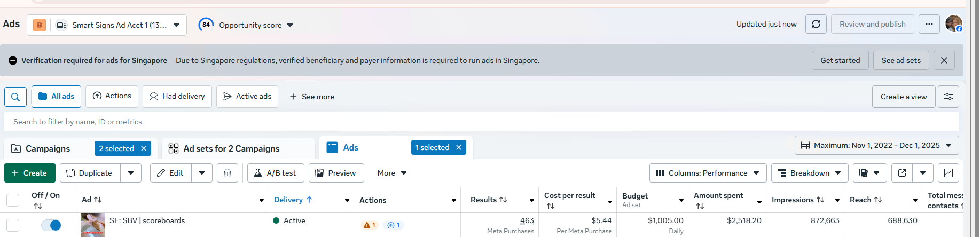Open the charts view icon
The image size is (980, 237).
click(948, 173)
